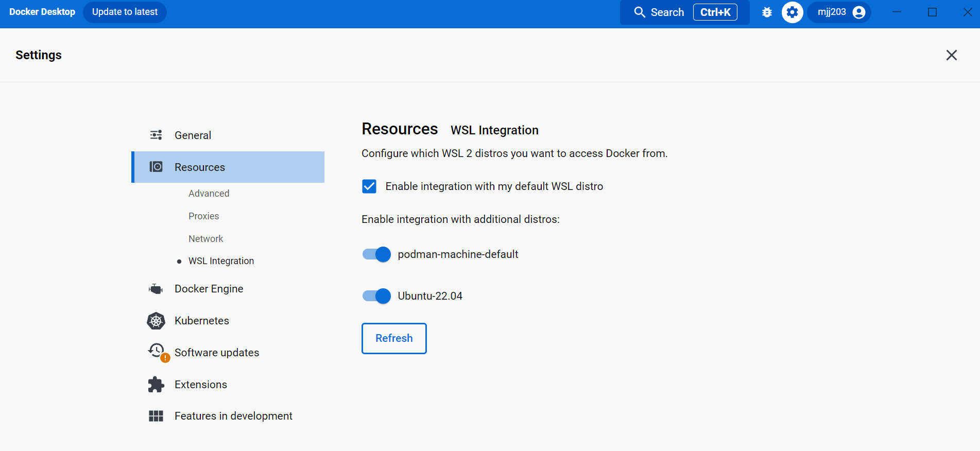The width and height of the screenshot is (980, 451).
Task: Select Resources in the sidebar
Action: 228,167
